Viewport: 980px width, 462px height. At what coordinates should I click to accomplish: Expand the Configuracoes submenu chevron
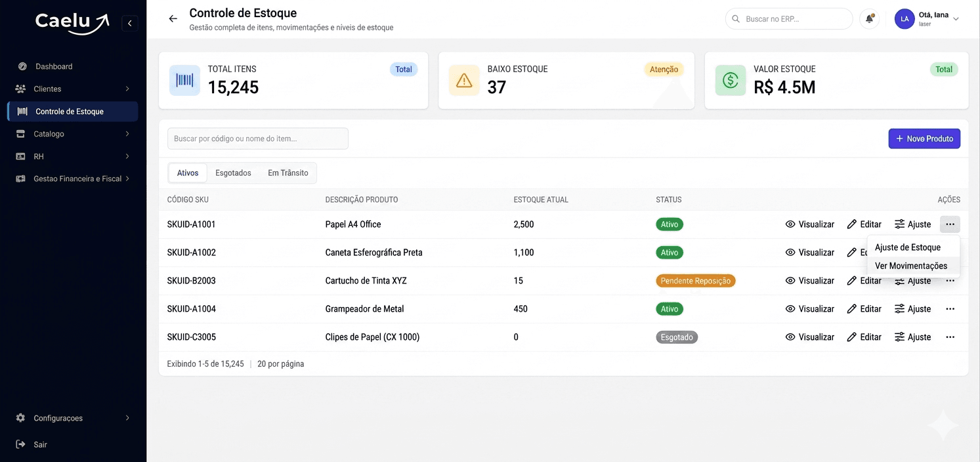coord(127,418)
